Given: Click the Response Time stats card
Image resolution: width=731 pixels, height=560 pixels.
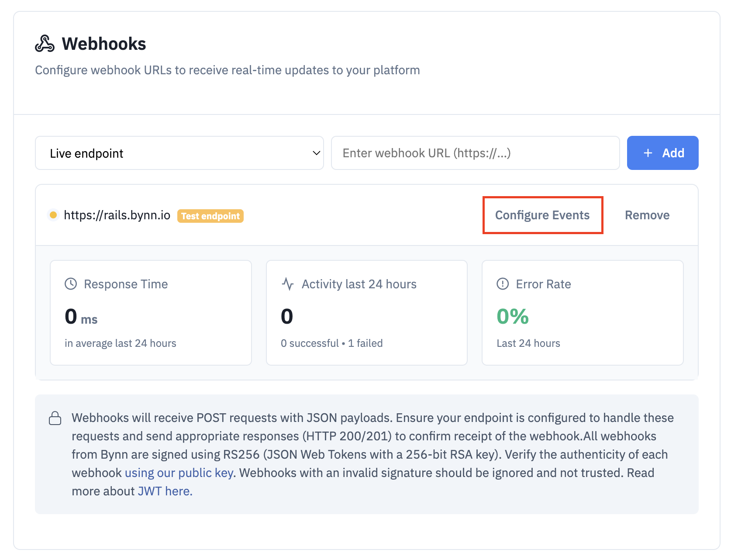Looking at the screenshot, I should pyautogui.click(x=151, y=313).
